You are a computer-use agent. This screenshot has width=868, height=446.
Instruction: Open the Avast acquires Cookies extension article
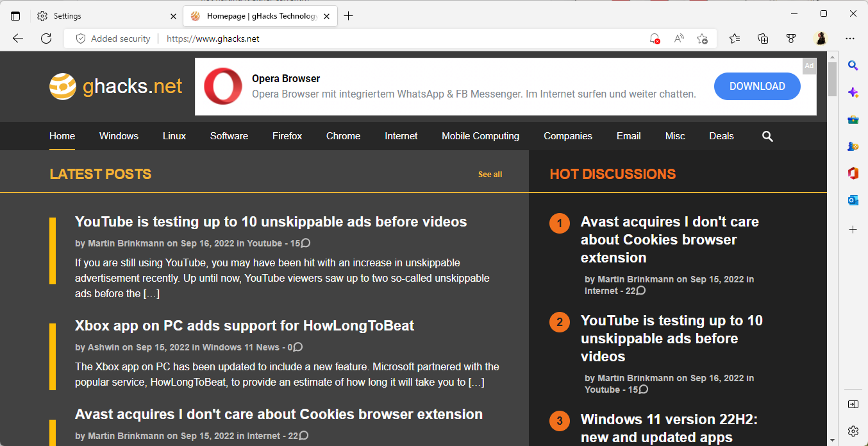pyautogui.click(x=278, y=414)
